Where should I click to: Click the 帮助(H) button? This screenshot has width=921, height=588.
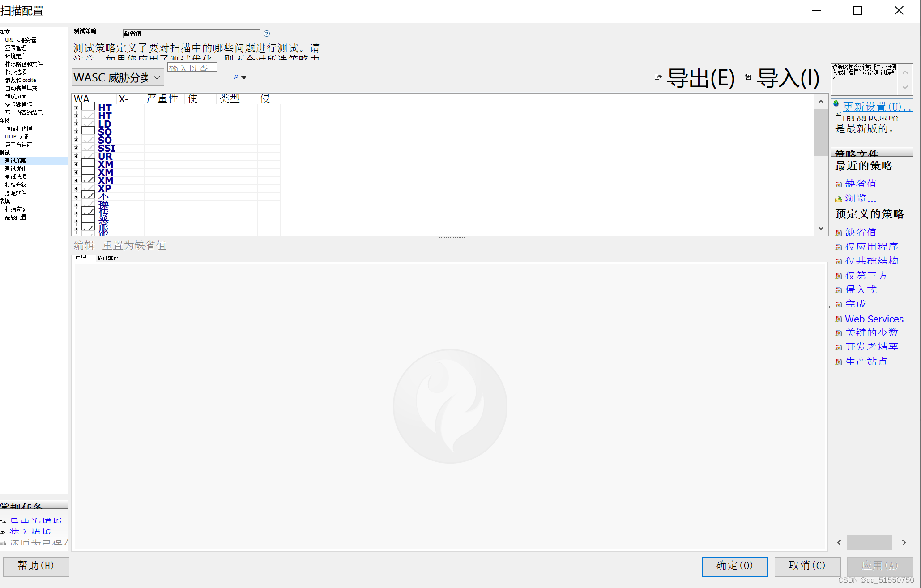tap(36, 566)
